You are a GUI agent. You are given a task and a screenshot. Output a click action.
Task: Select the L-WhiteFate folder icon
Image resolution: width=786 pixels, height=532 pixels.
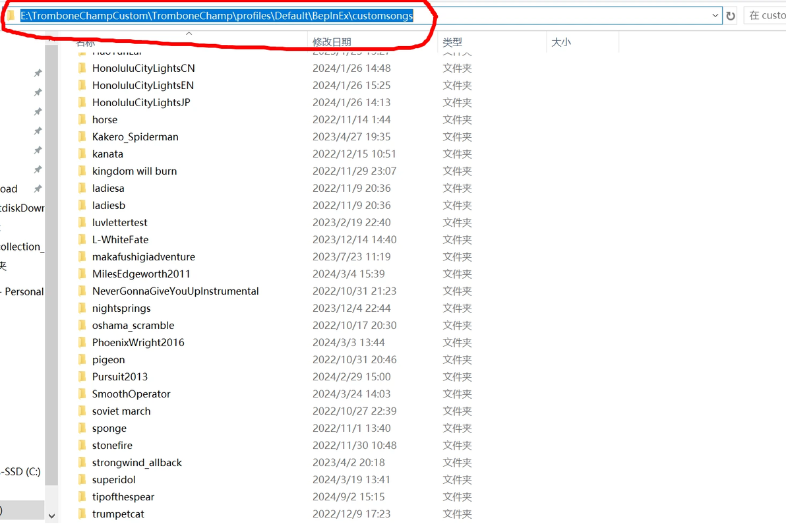click(82, 239)
